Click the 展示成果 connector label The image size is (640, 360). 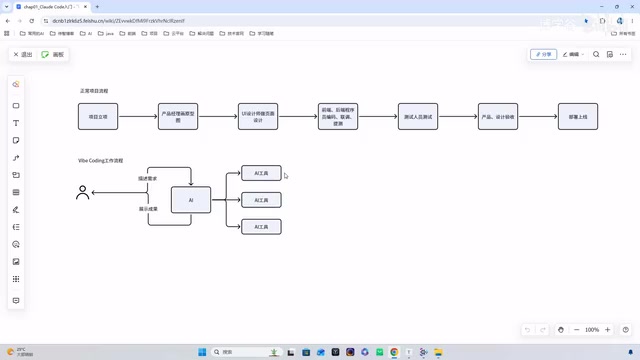coord(148,209)
